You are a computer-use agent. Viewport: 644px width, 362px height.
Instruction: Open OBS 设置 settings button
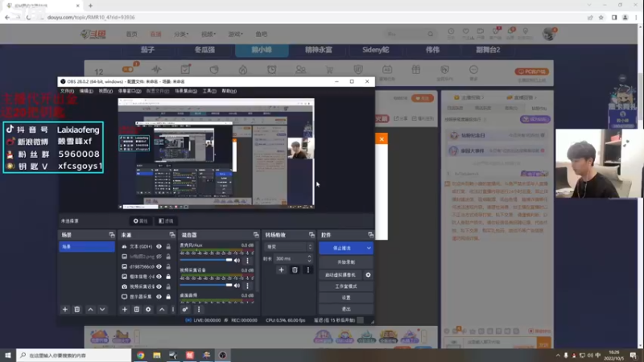346,298
